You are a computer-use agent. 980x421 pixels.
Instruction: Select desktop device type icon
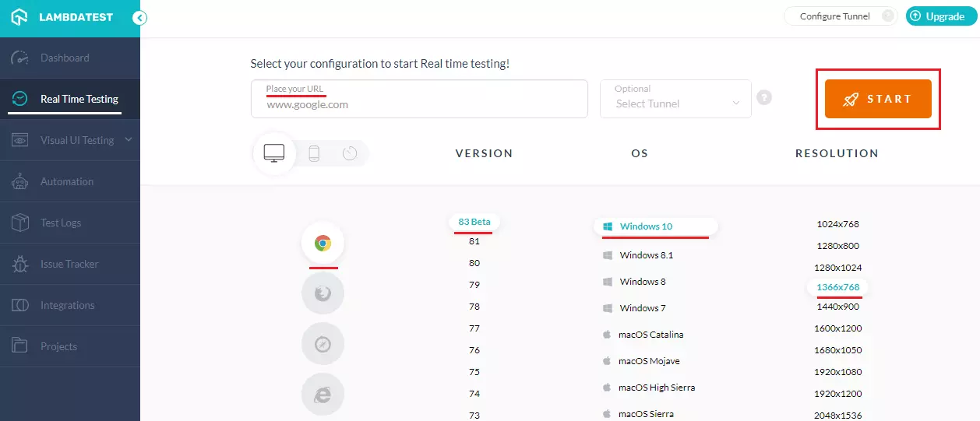[x=274, y=153]
